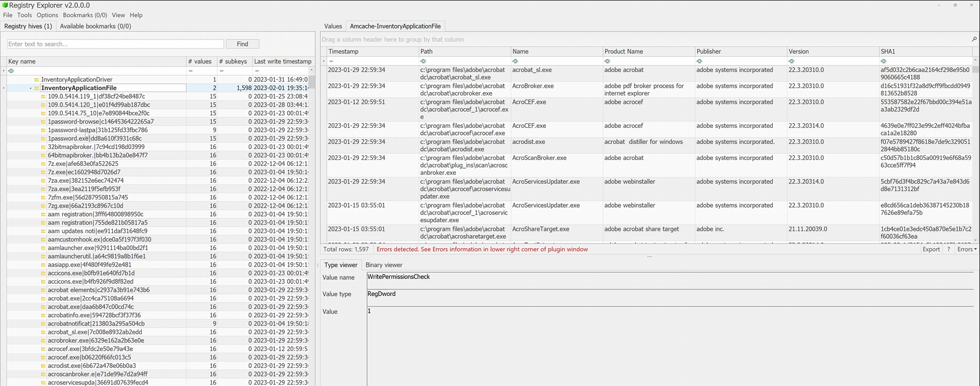Click the filter icon under Publisher column

coord(700,61)
